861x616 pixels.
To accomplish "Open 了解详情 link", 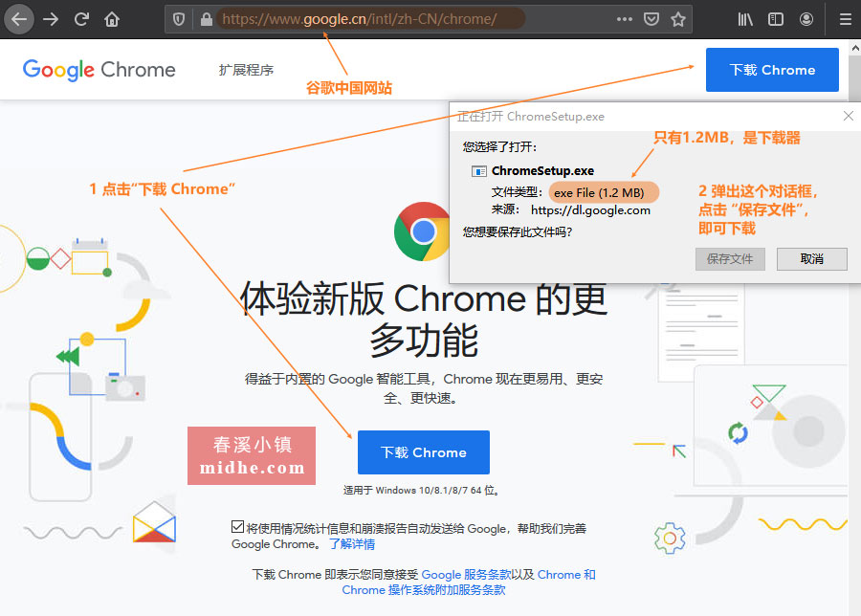I will pos(352,544).
